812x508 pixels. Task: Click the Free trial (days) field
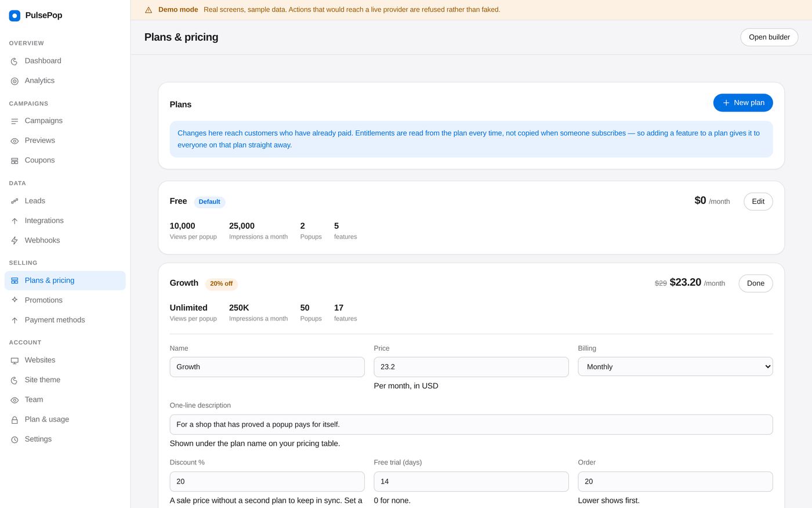pos(471,481)
